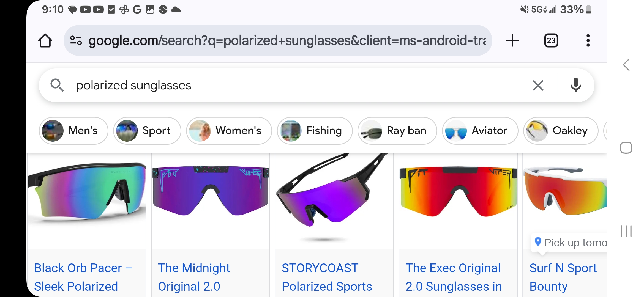Image resolution: width=644 pixels, height=297 pixels.
Task: Open a new tab with plus icon
Action: (512, 41)
